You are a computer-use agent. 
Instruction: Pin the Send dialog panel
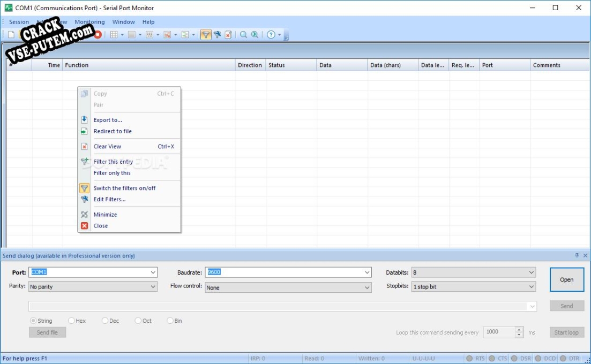[577, 255]
